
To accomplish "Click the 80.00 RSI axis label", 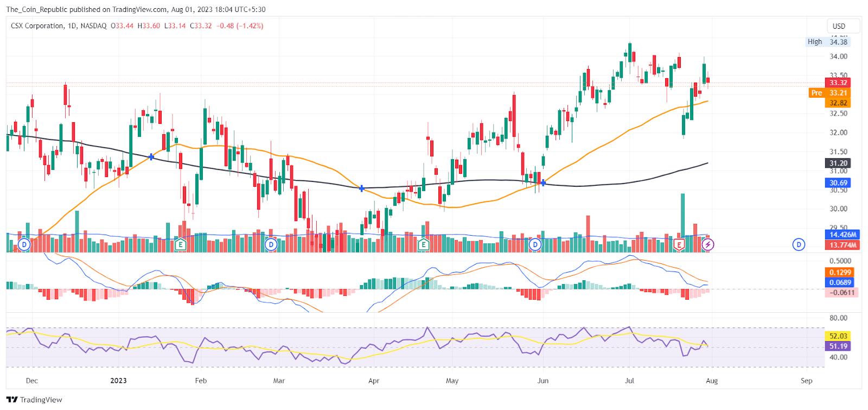I will coord(838,318).
